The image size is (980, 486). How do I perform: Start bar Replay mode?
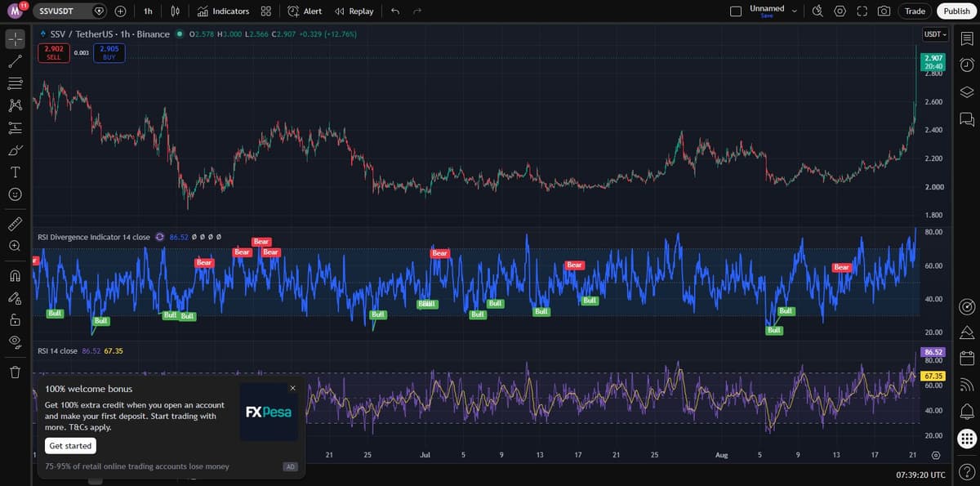(354, 11)
